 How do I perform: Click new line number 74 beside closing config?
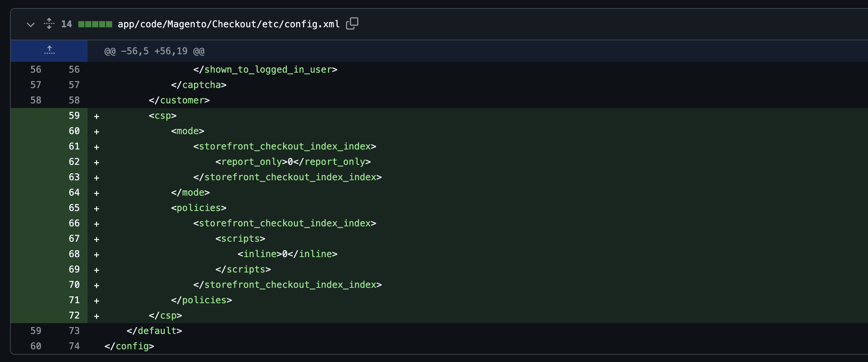[x=74, y=346]
